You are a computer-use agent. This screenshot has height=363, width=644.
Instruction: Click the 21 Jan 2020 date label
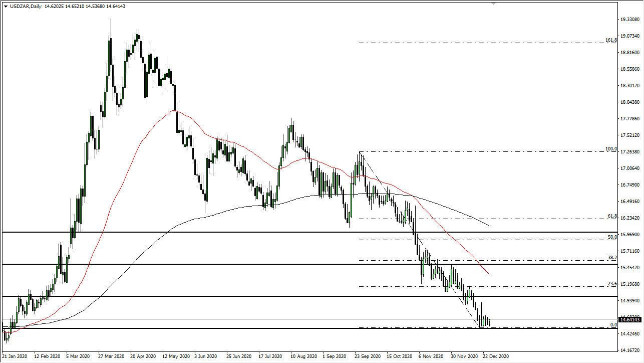pyautogui.click(x=15, y=356)
